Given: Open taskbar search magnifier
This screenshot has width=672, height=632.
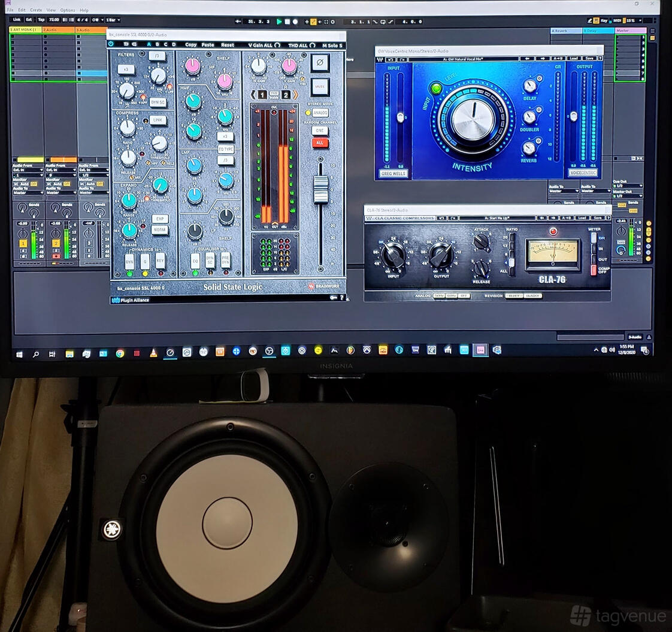Looking at the screenshot, I should click(36, 354).
